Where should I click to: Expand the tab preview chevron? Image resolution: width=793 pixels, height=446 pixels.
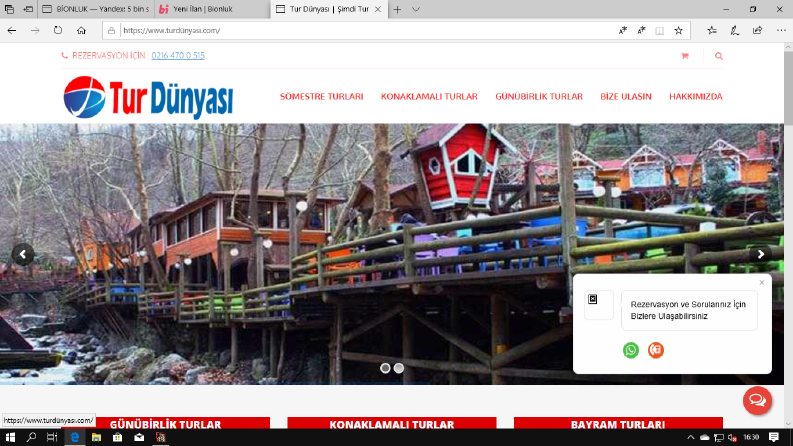click(416, 9)
